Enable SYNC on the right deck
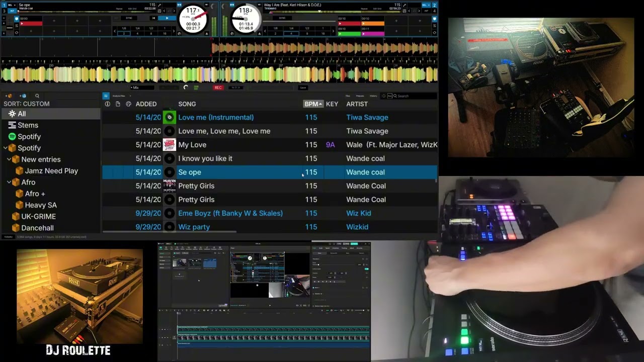 point(282,18)
